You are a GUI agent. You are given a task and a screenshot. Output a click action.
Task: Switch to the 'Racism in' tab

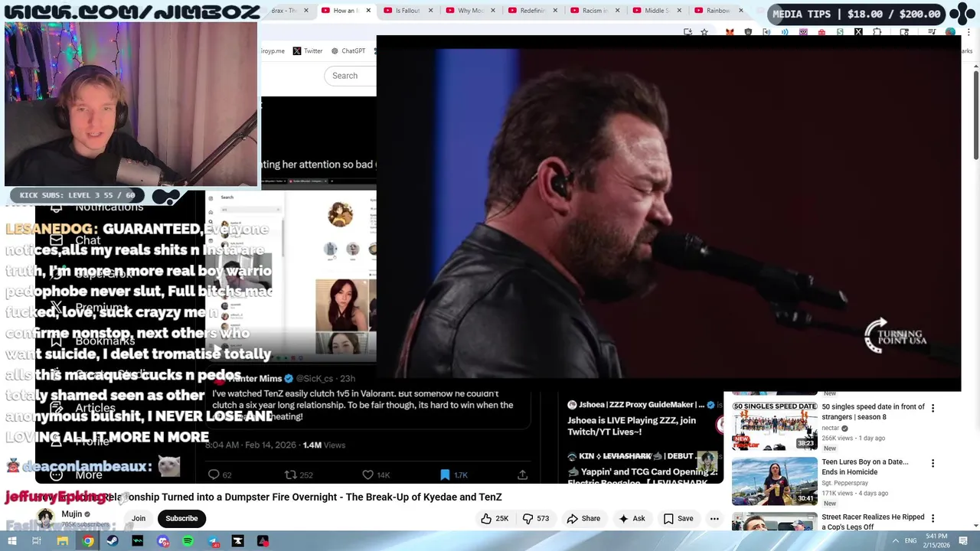[x=594, y=11]
